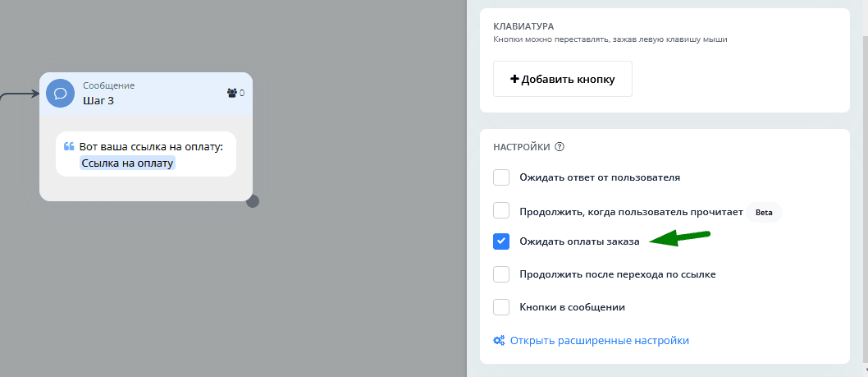
Task: Tick 'Продолжить после перехода по ссылке' checkbox
Action: (501, 274)
